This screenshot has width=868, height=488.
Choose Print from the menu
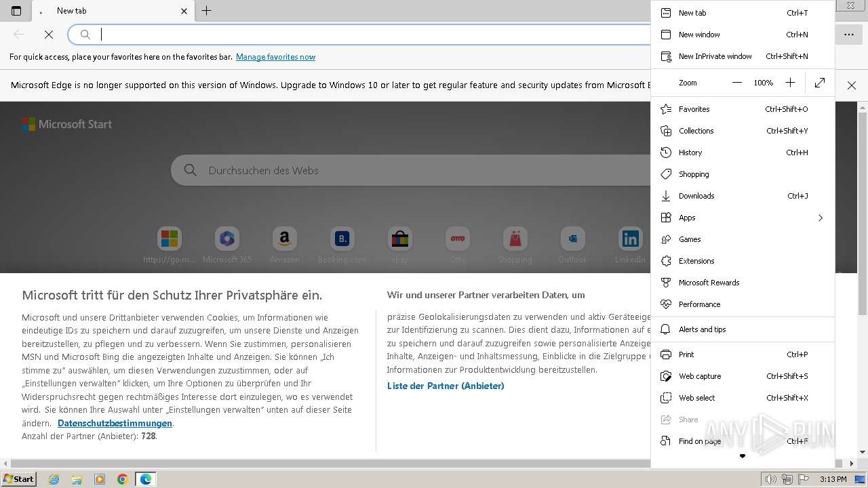[743, 354]
